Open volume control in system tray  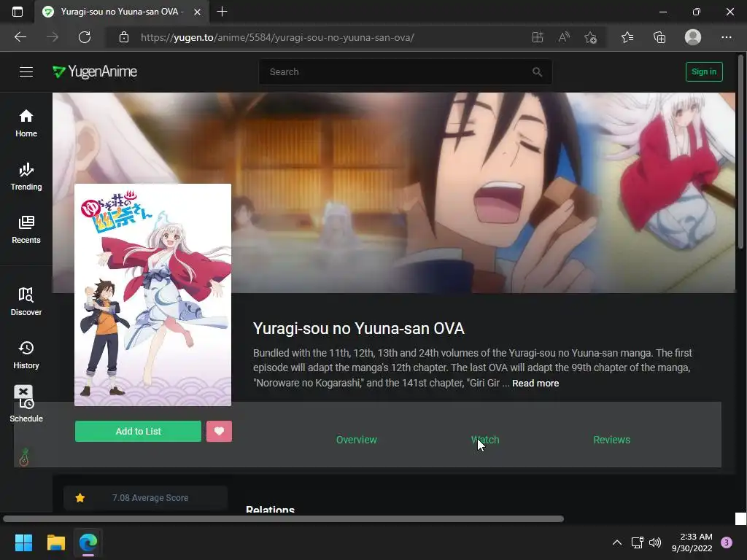click(x=656, y=542)
